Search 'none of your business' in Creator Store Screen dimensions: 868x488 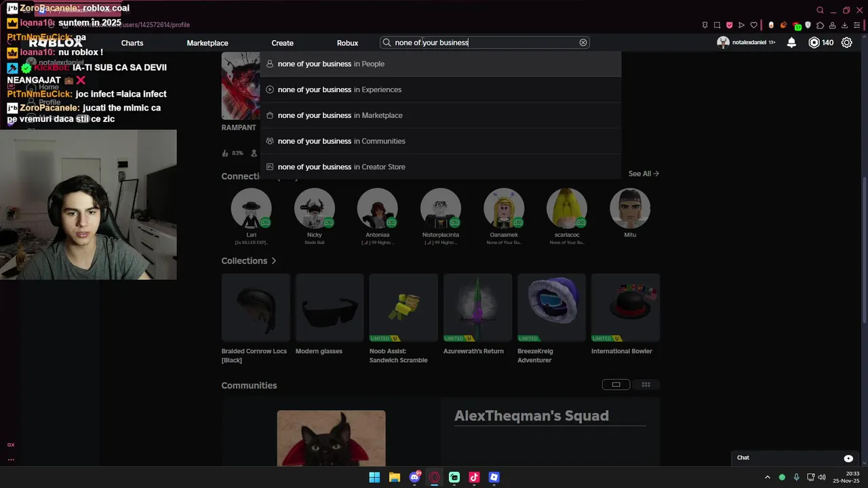click(440, 167)
